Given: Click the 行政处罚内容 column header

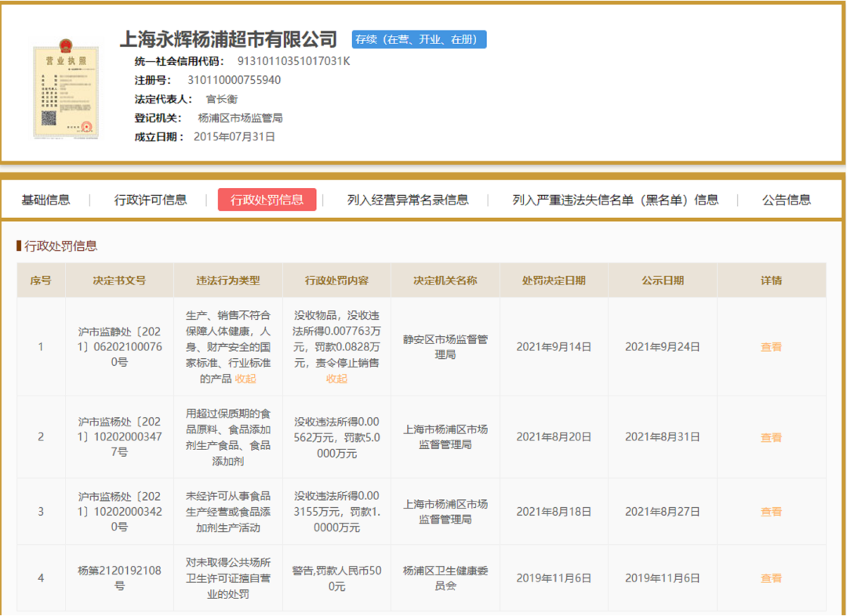Looking at the screenshot, I should 336,281.
